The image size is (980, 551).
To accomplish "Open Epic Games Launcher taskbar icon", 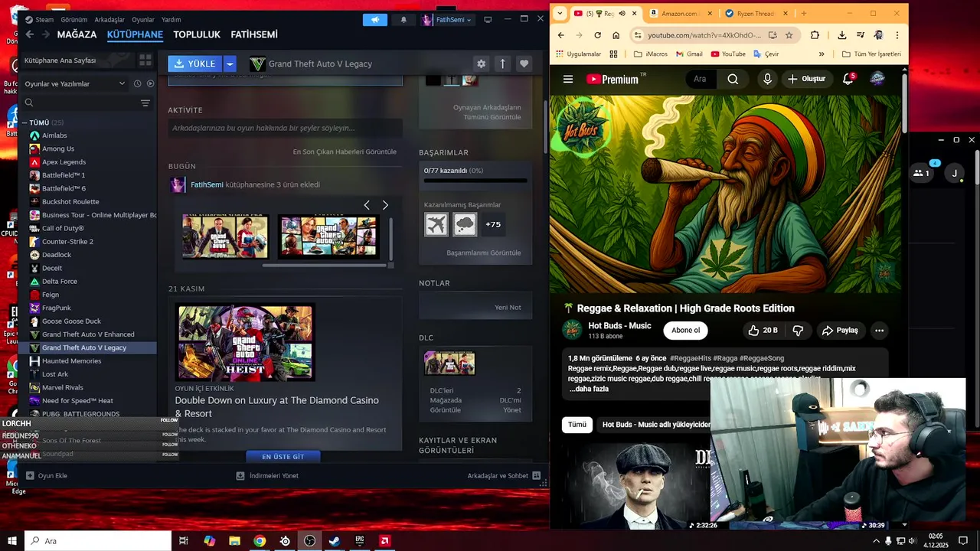I will pyautogui.click(x=360, y=541).
